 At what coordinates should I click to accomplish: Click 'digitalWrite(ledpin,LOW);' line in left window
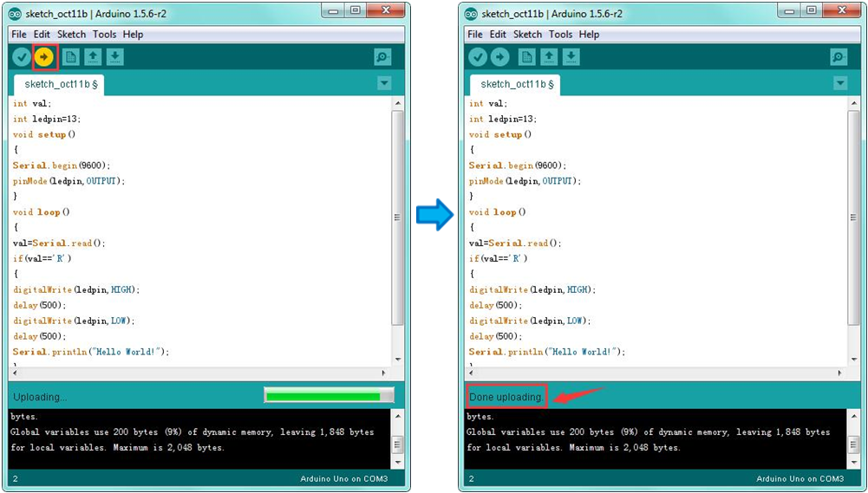coord(74,321)
